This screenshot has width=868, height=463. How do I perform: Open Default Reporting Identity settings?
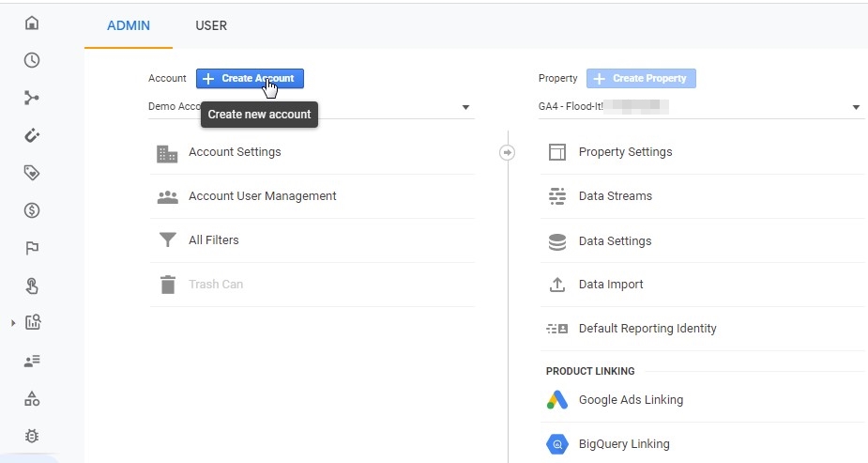(647, 329)
